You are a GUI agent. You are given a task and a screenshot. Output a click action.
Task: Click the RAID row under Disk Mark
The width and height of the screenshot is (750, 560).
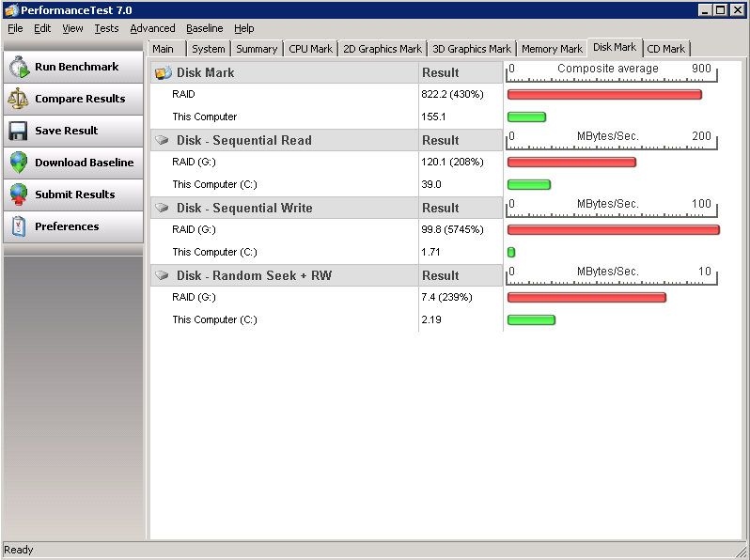tap(327, 95)
